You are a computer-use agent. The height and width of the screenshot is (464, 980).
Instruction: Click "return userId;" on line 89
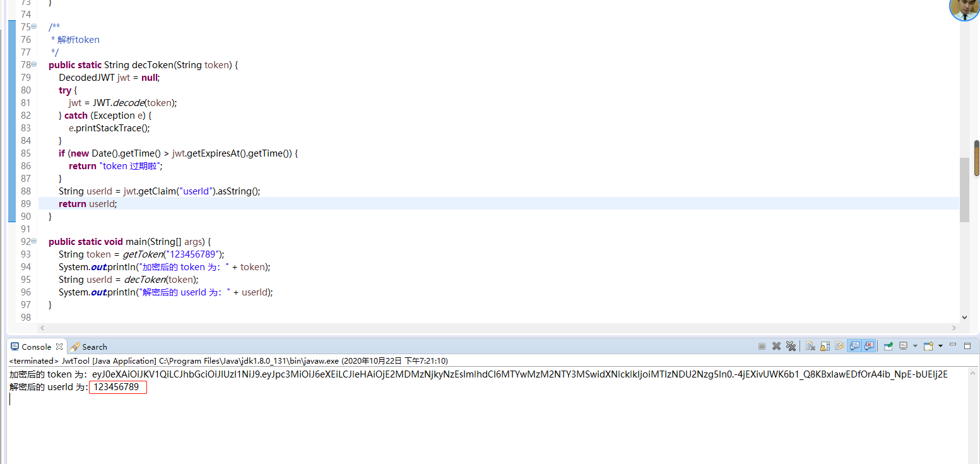click(x=88, y=203)
